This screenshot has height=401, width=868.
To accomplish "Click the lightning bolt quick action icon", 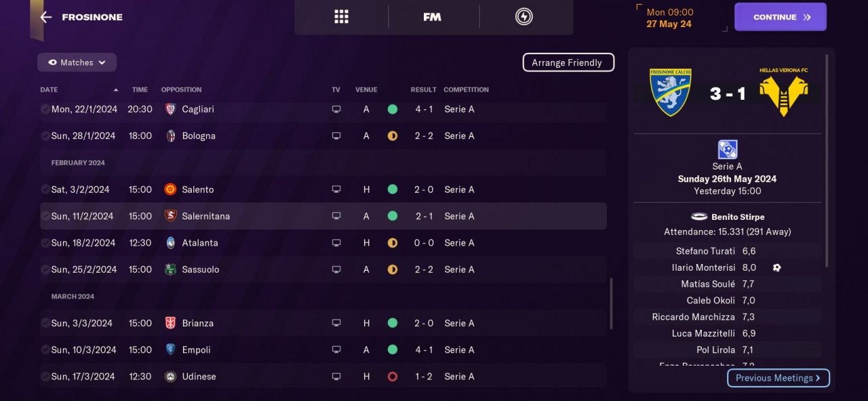I will tap(524, 17).
